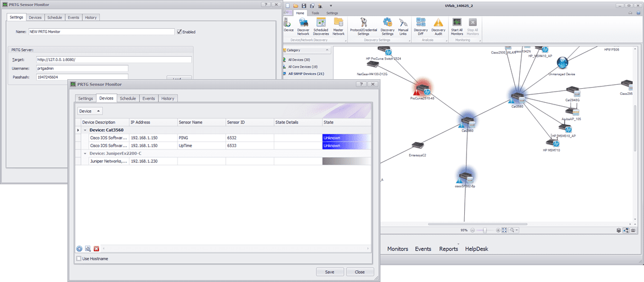644x282 pixels.
Task: Click the red delete icon under device grid
Action: (96, 248)
